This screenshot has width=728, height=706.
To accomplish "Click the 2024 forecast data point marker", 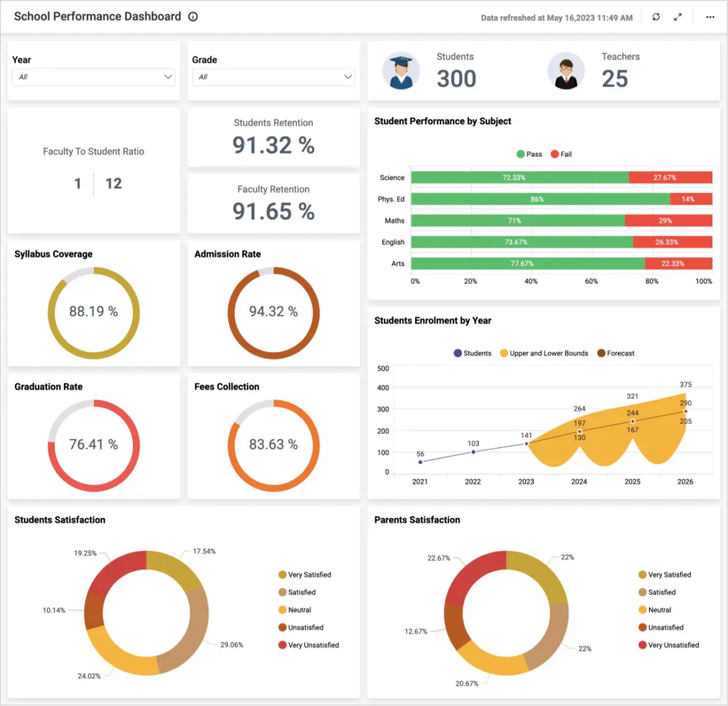I will click(579, 432).
